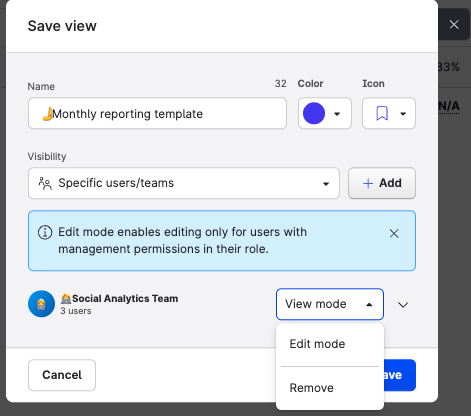The image size is (471, 416).
Task: Collapse the View mode dropdown
Action: (330, 304)
